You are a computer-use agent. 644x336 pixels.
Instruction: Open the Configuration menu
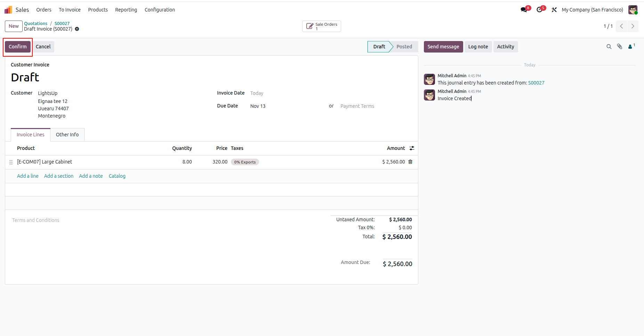click(160, 10)
